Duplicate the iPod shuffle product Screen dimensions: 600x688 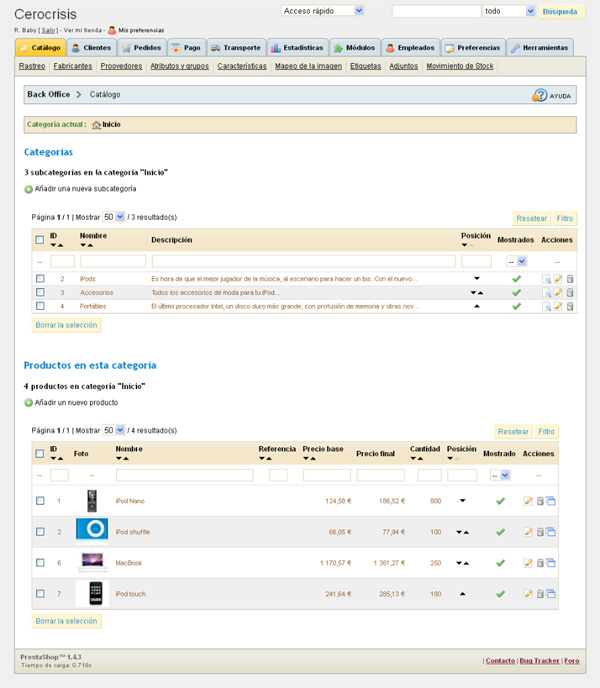click(x=550, y=532)
